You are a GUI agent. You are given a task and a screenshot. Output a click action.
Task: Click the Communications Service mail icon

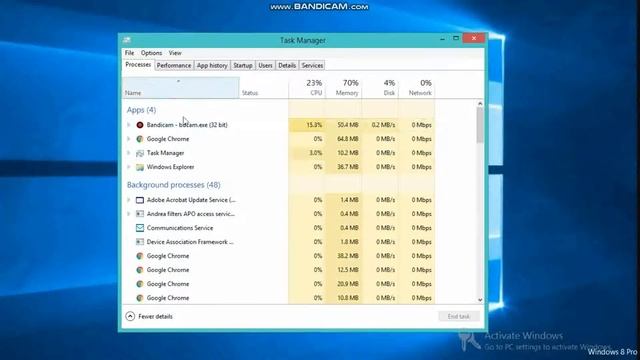click(140, 228)
